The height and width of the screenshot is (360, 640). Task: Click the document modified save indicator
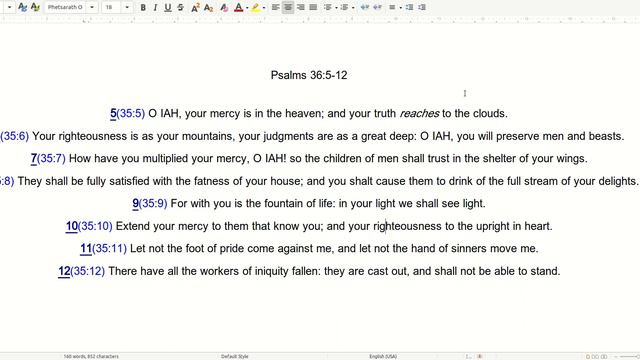click(x=480, y=356)
